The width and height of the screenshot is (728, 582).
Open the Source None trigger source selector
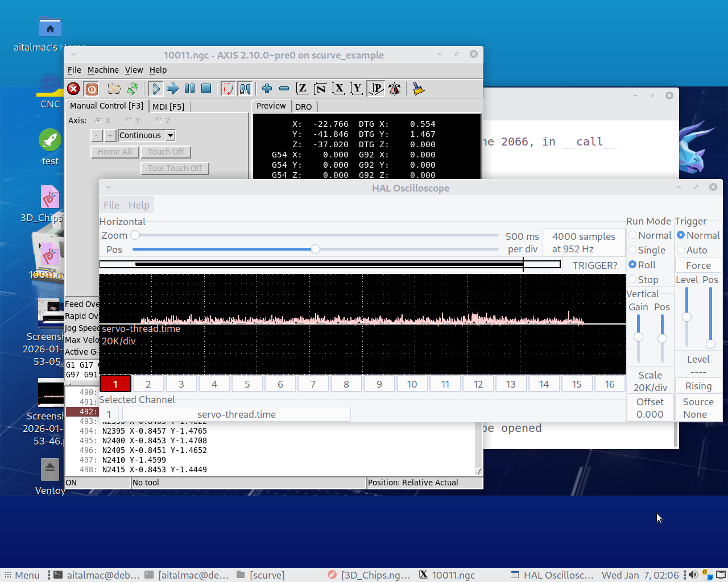pos(698,408)
